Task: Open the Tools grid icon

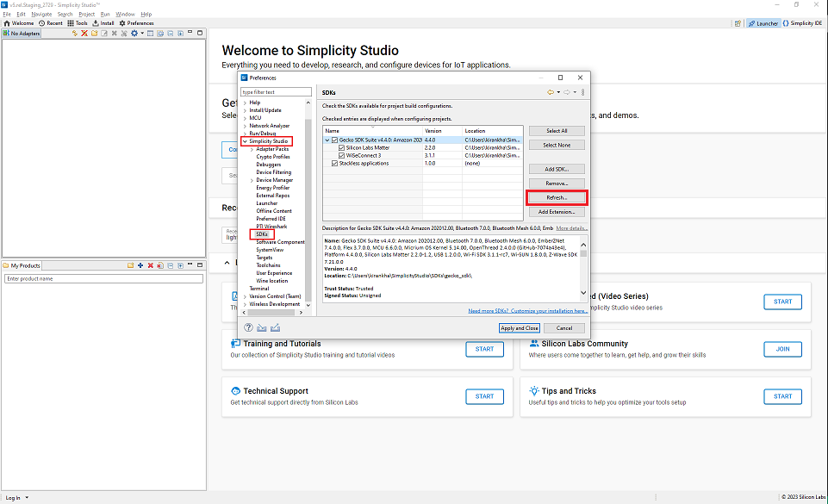Action: pos(71,23)
